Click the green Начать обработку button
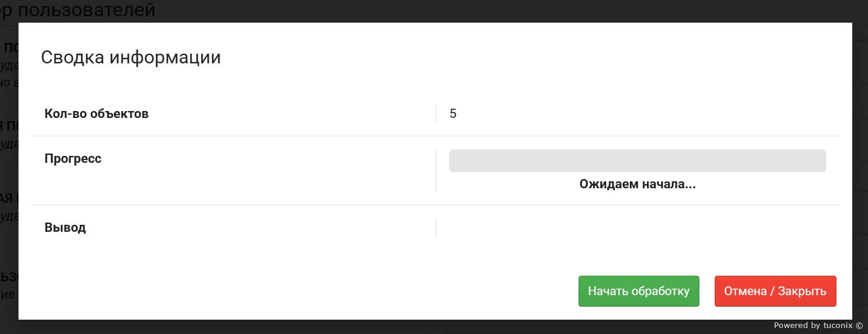Viewport: 868px width, 334px height. (638, 291)
